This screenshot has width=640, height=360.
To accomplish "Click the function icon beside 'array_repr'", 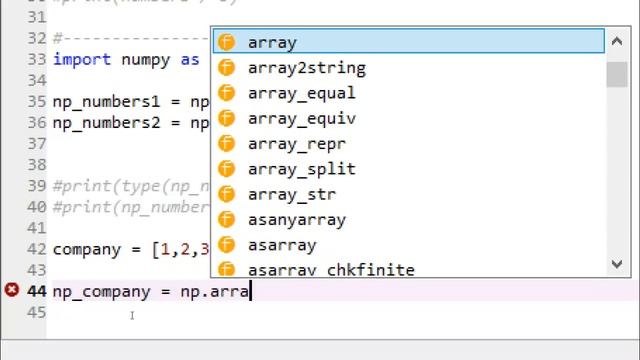I will (x=227, y=143).
